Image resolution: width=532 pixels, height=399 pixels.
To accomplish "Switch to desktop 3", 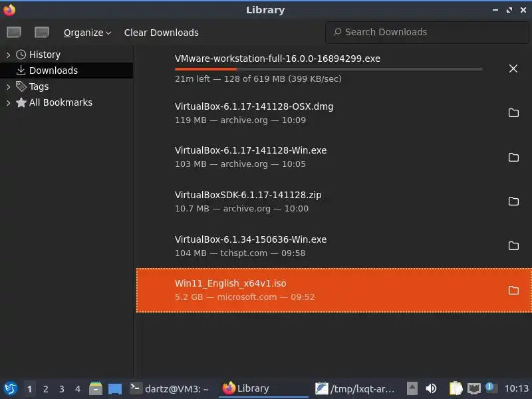I will 61,389.
